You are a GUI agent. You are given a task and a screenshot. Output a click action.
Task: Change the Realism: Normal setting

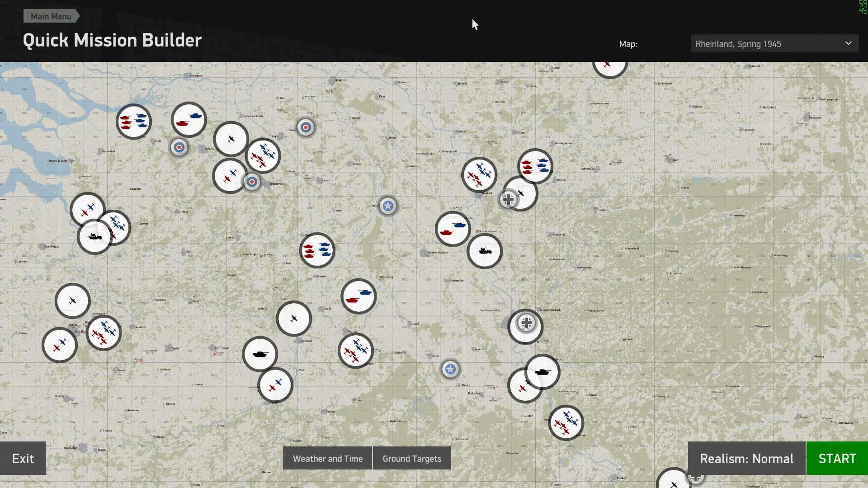click(747, 459)
